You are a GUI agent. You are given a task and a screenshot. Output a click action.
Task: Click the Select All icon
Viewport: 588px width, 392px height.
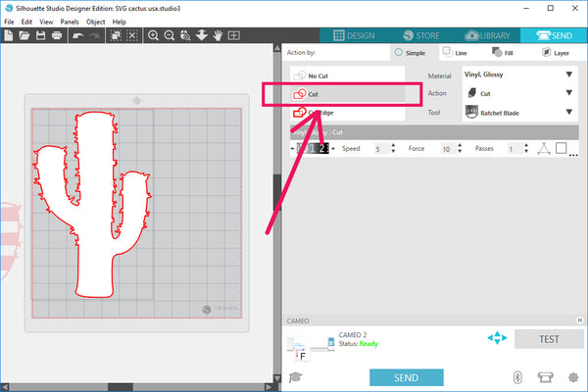116,35
